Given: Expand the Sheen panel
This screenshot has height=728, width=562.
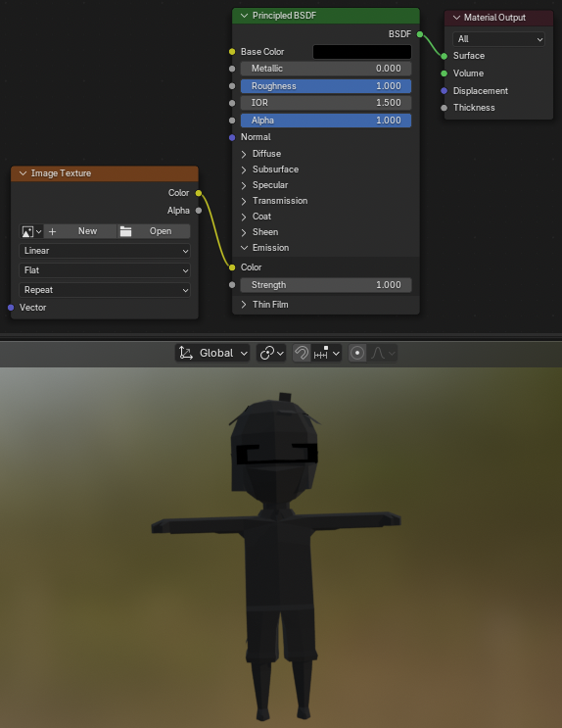Looking at the screenshot, I should [x=244, y=232].
